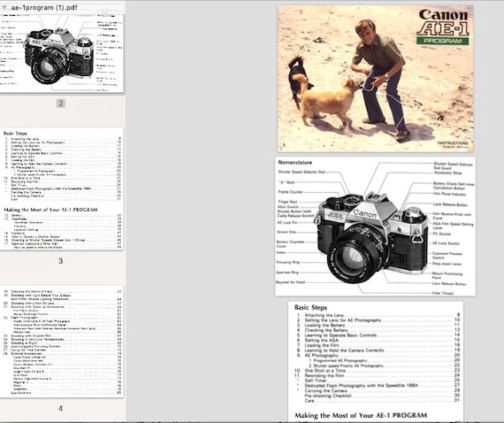Collapse the ae-1program (1).pdf disclosure triangle
Image resolution: width=504 pixels, height=423 pixels.
4,7
